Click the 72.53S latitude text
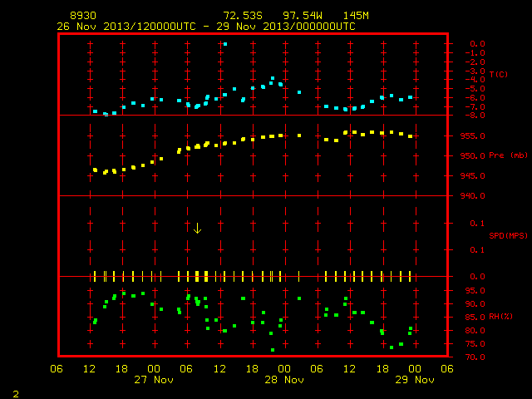Image resolution: width=532 pixels, height=399 pixels. [x=243, y=16]
